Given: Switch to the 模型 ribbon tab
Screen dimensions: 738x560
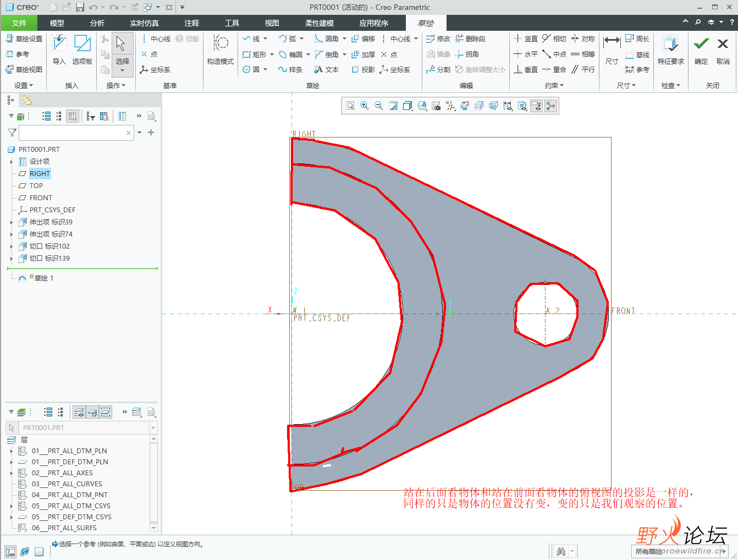Looking at the screenshot, I should pos(57,23).
